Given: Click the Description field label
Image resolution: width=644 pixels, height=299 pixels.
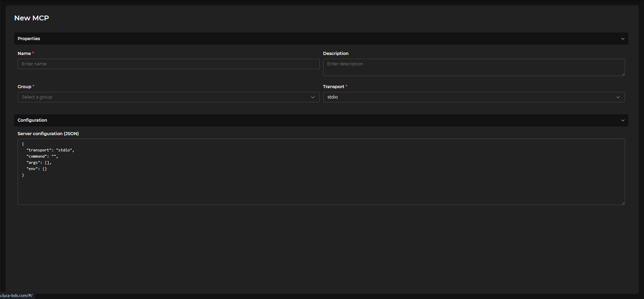Looking at the screenshot, I should point(336,54).
